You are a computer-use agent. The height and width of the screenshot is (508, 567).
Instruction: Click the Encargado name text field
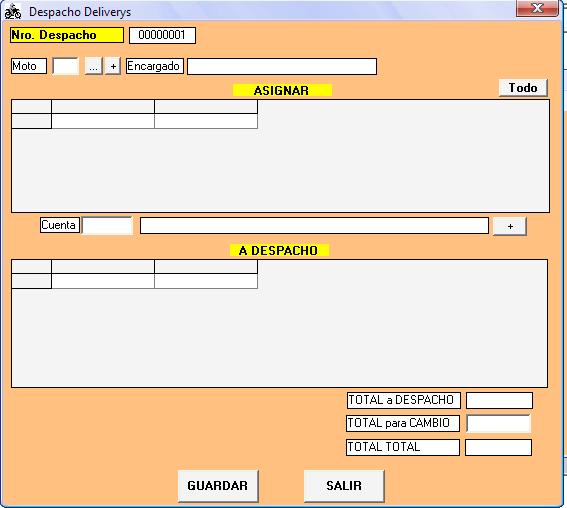(x=282, y=67)
